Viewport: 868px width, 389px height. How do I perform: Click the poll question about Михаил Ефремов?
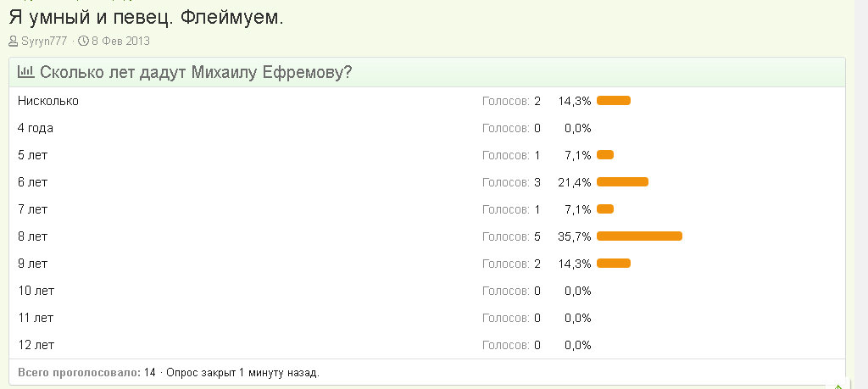(196, 73)
